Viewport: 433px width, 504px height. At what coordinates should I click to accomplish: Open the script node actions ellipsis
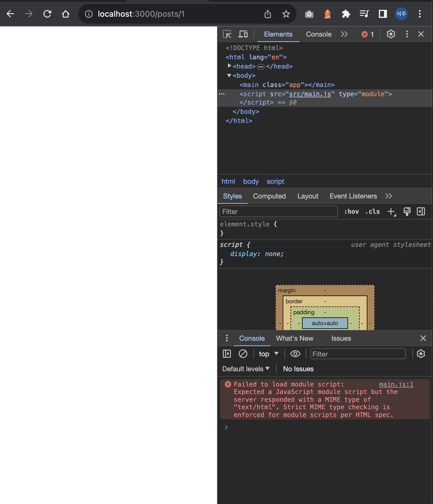(x=222, y=94)
